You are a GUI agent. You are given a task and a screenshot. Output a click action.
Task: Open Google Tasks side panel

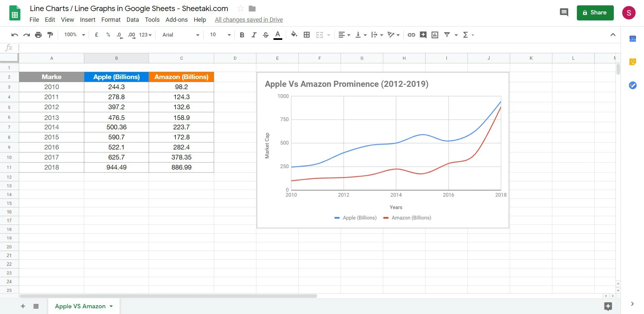(x=633, y=85)
